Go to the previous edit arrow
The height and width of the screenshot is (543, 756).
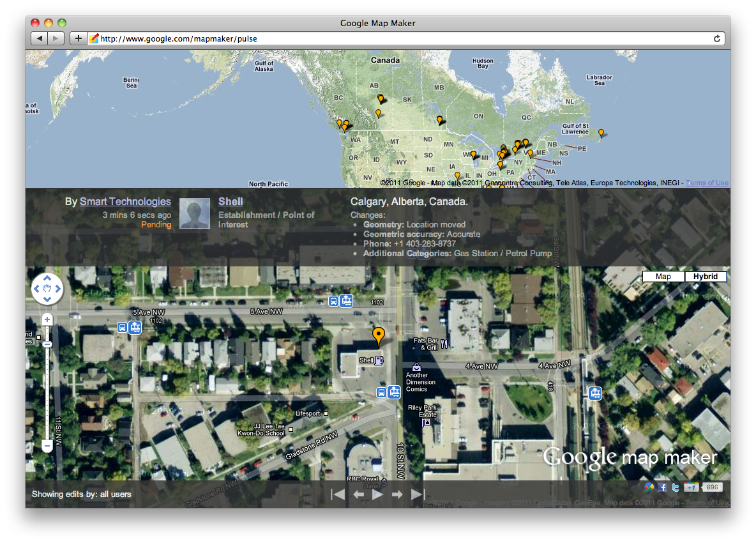(x=358, y=494)
